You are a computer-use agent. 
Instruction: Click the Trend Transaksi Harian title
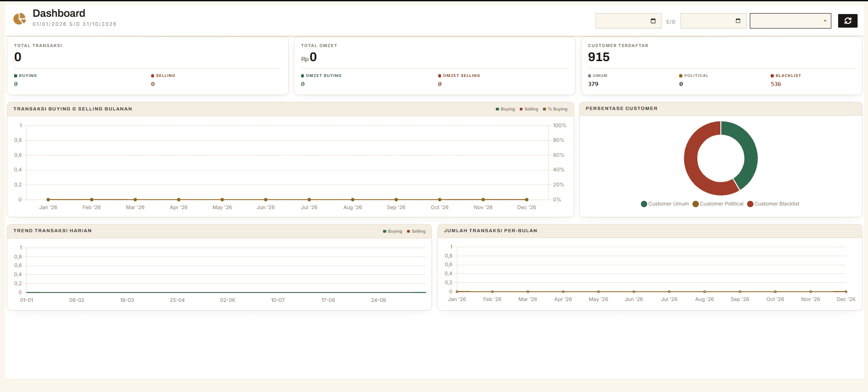(x=53, y=231)
